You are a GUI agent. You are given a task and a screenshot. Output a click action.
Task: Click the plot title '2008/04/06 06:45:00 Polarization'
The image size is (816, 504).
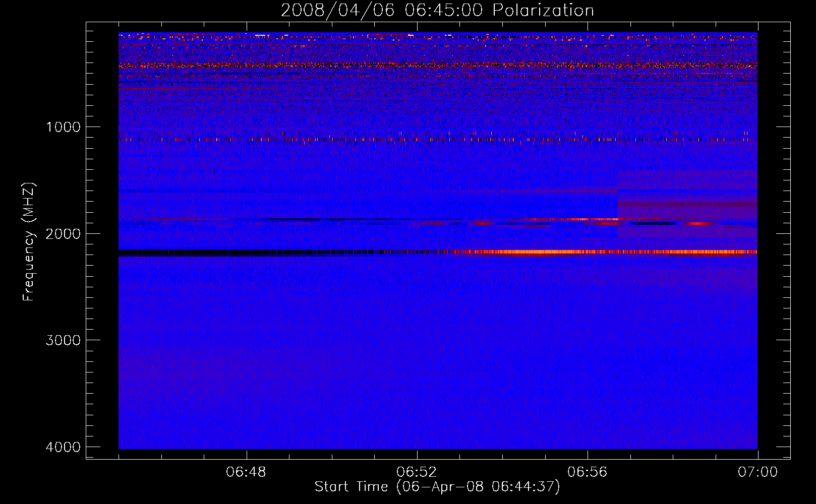pos(437,10)
